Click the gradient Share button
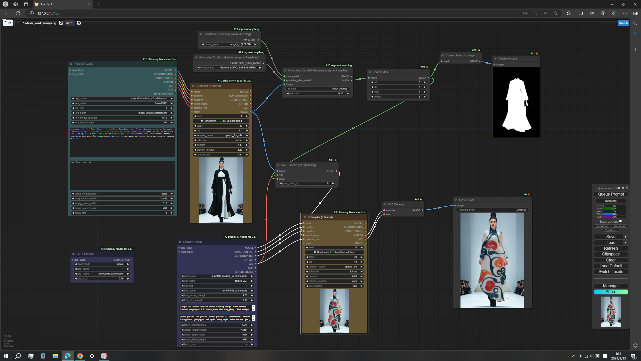 click(611, 291)
